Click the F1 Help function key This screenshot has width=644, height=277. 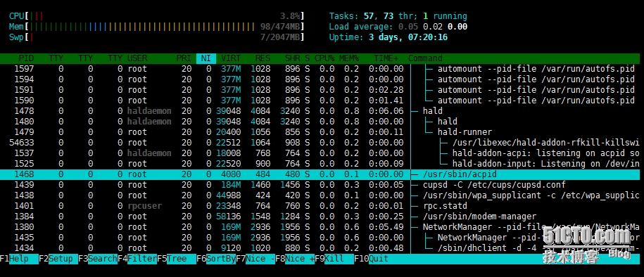pyautogui.click(x=19, y=259)
